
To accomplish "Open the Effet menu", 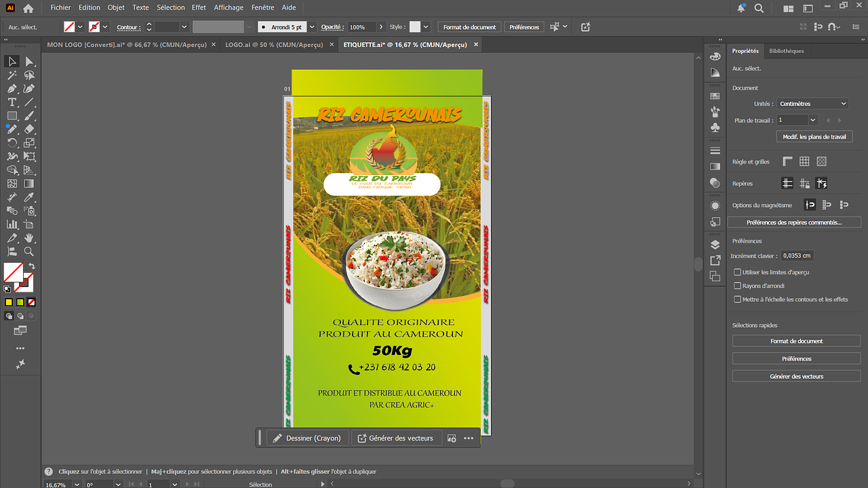I will pyautogui.click(x=199, y=7).
